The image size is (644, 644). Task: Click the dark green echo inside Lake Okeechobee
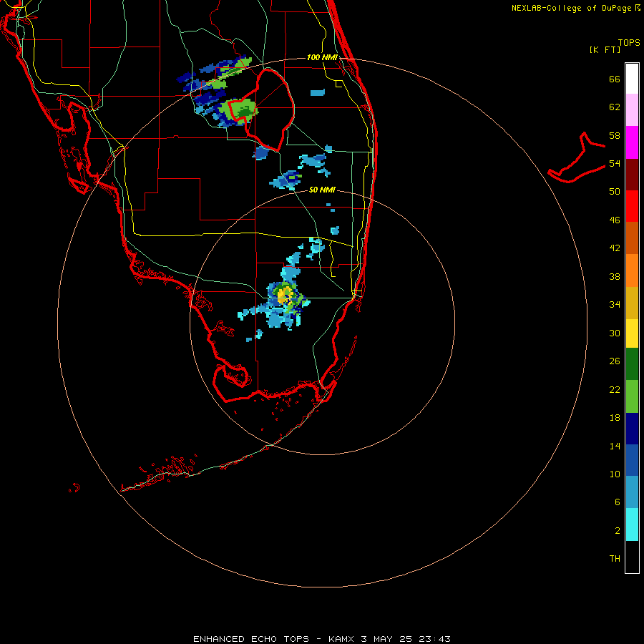point(244,111)
